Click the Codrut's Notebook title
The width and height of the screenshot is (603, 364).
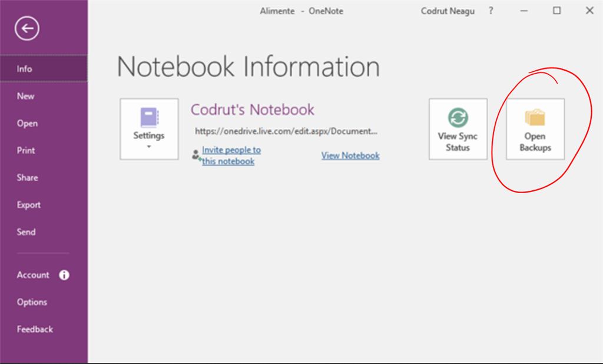(x=252, y=110)
